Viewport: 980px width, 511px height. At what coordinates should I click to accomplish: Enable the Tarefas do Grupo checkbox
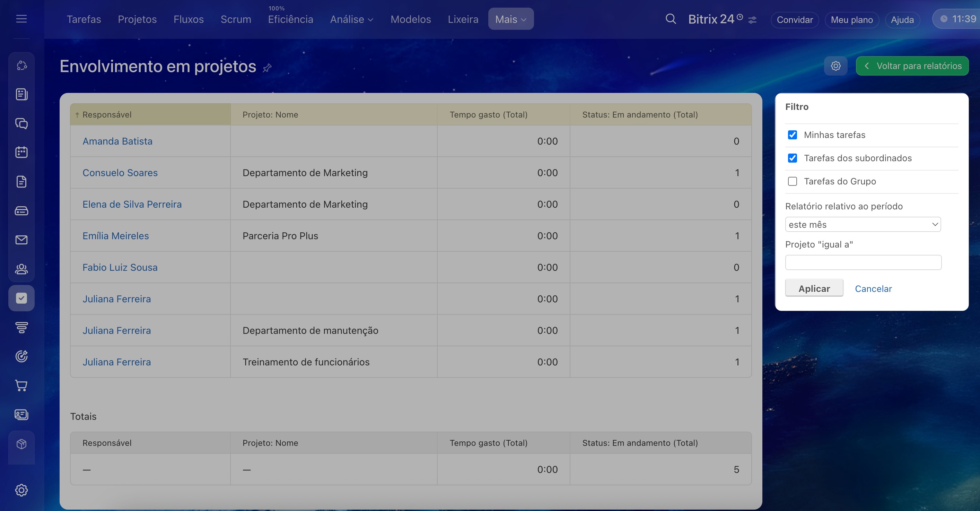[x=793, y=182]
